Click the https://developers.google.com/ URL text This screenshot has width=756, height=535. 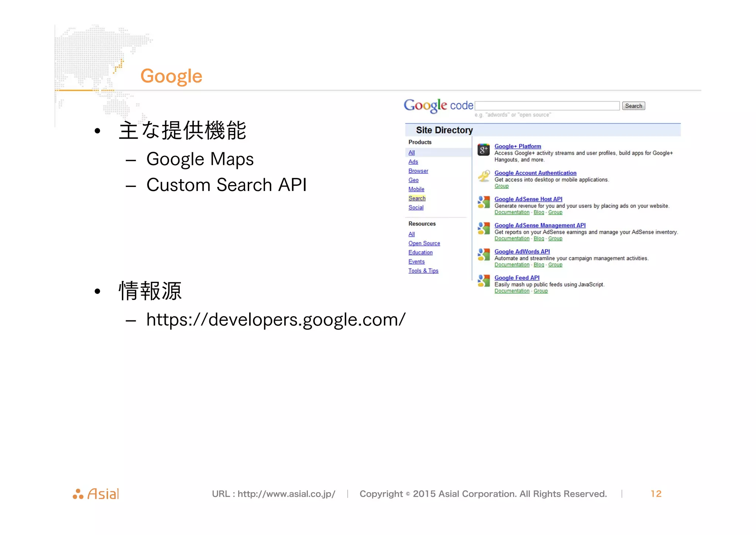point(276,320)
